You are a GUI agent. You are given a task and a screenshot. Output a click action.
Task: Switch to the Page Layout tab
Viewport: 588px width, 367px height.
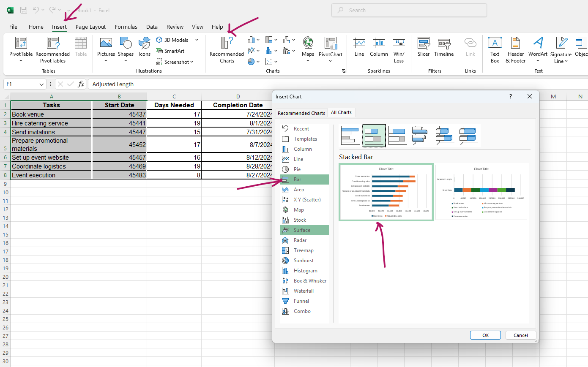coord(90,27)
